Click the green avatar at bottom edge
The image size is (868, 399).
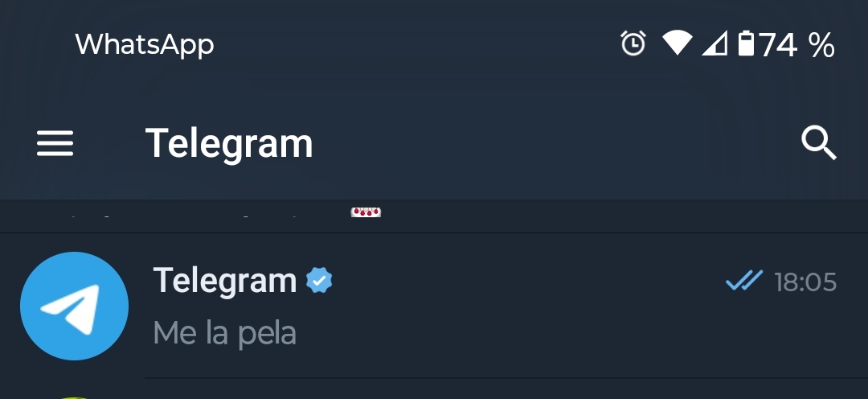coord(74,396)
